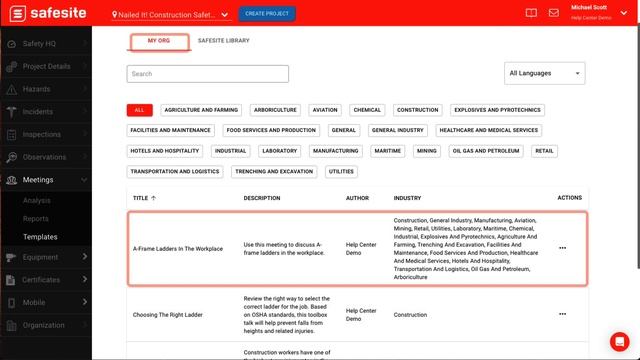Open Reports under Meetings

(36, 219)
